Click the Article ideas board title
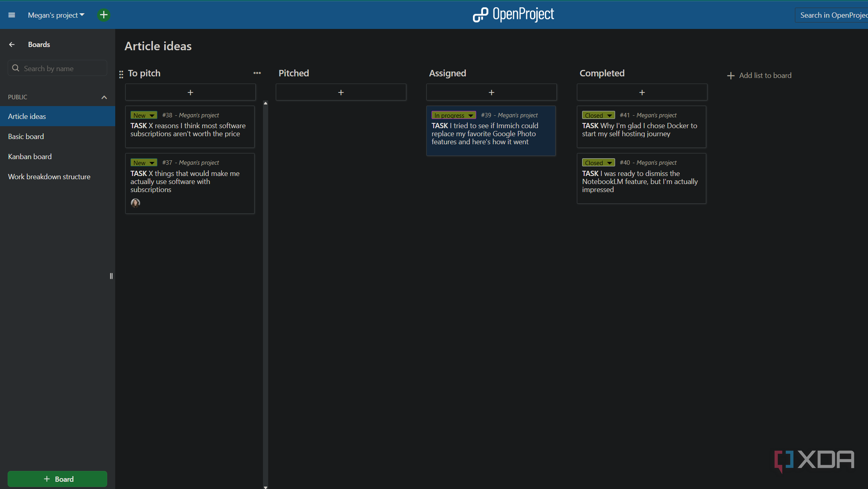The height and width of the screenshot is (489, 868). coord(158,46)
